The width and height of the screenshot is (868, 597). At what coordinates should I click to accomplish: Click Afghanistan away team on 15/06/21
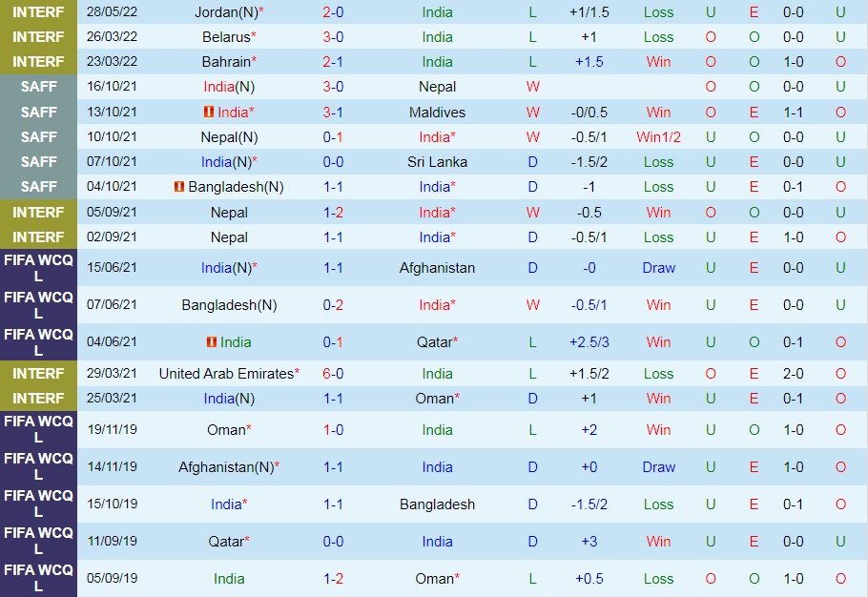point(437,268)
